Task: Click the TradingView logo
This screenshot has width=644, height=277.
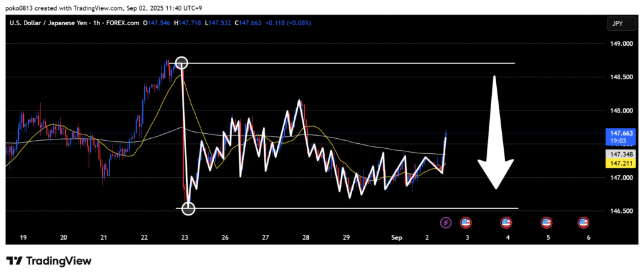Action: click(x=49, y=261)
